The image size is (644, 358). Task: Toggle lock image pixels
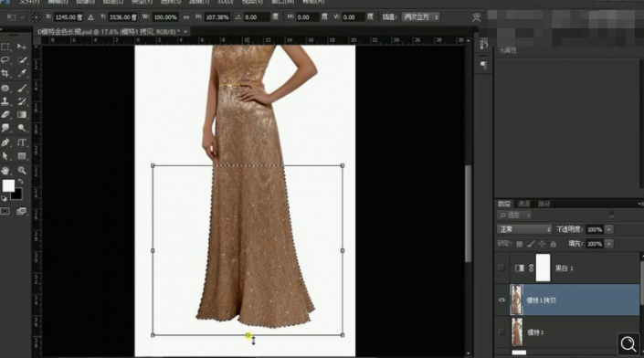pos(531,244)
